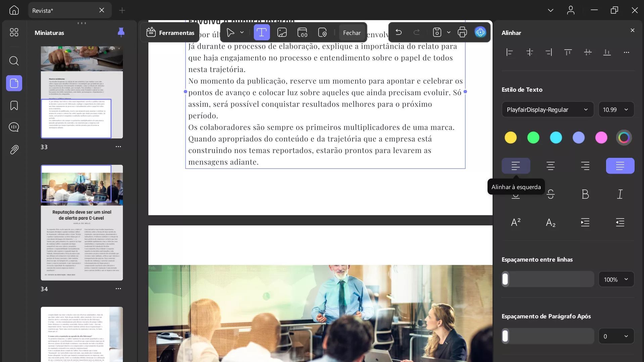
Task: Open options menu for page 34
Action: click(x=118, y=289)
